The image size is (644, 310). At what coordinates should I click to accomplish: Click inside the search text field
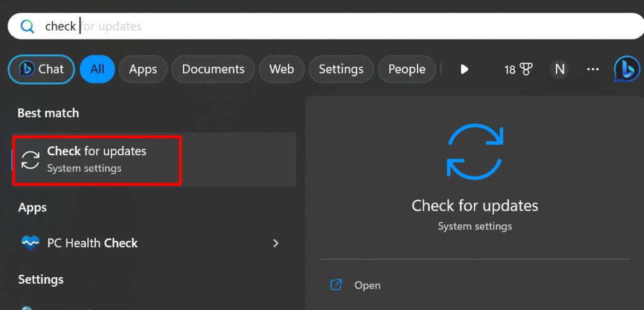coord(325,26)
